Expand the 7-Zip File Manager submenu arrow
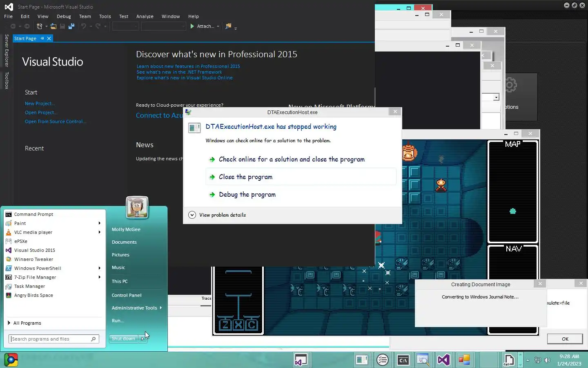This screenshot has height=368, width=588. [99, 277]
